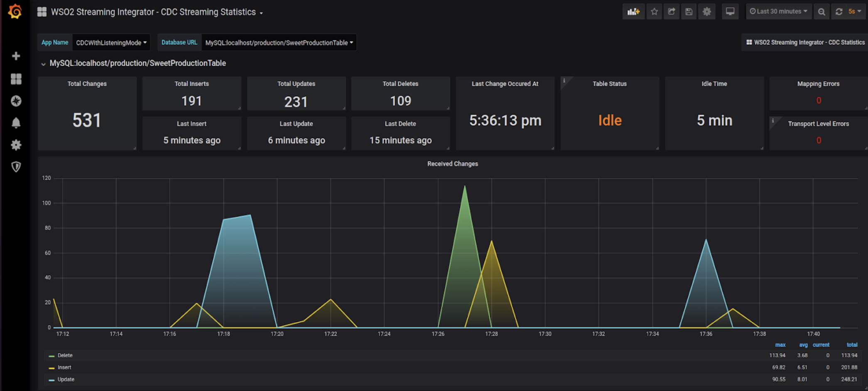Screen dimensions: 868x391
Task: Sort legend by current column
Action: coord(821,345)
